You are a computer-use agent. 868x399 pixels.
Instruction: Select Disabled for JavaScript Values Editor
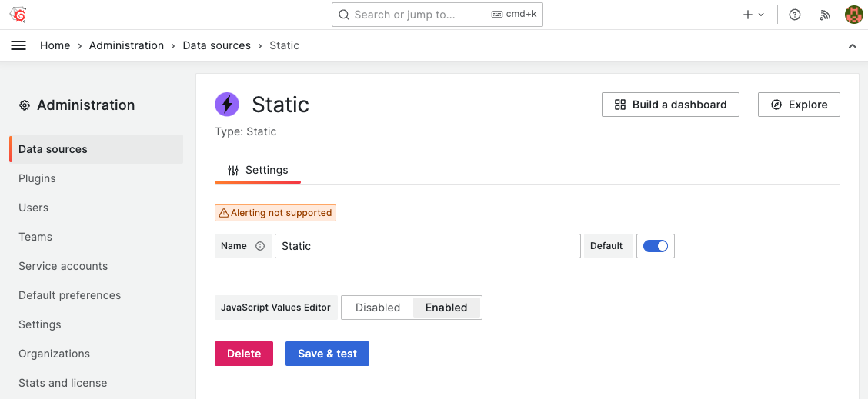click(x=378, y=308)
